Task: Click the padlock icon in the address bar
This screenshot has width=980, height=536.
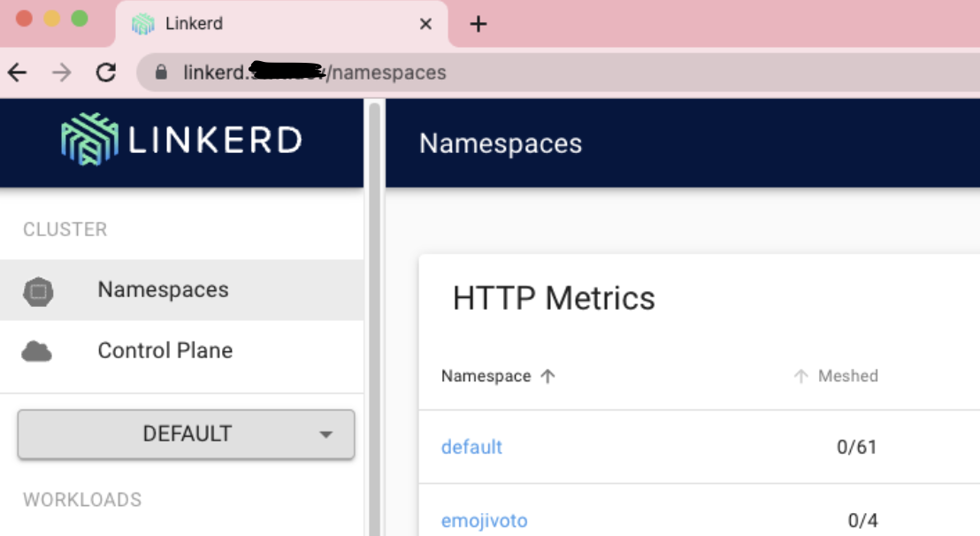Action: click(161, 73)
